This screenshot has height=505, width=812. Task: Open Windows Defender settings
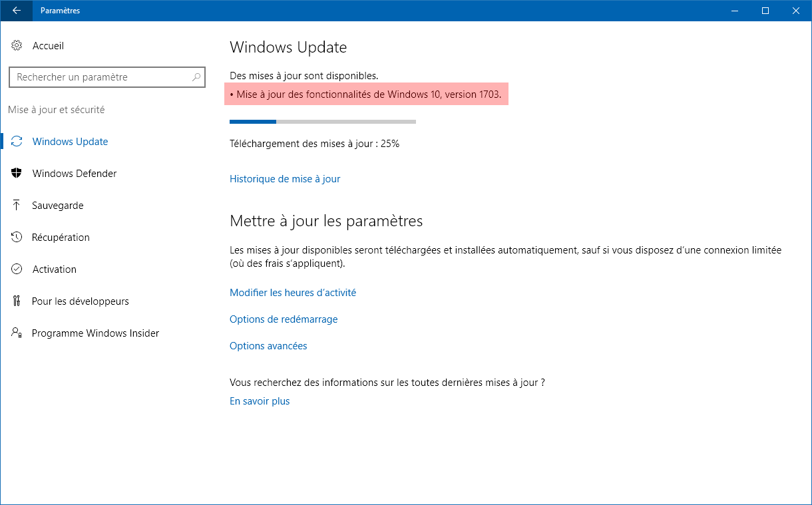pos(75,174)
